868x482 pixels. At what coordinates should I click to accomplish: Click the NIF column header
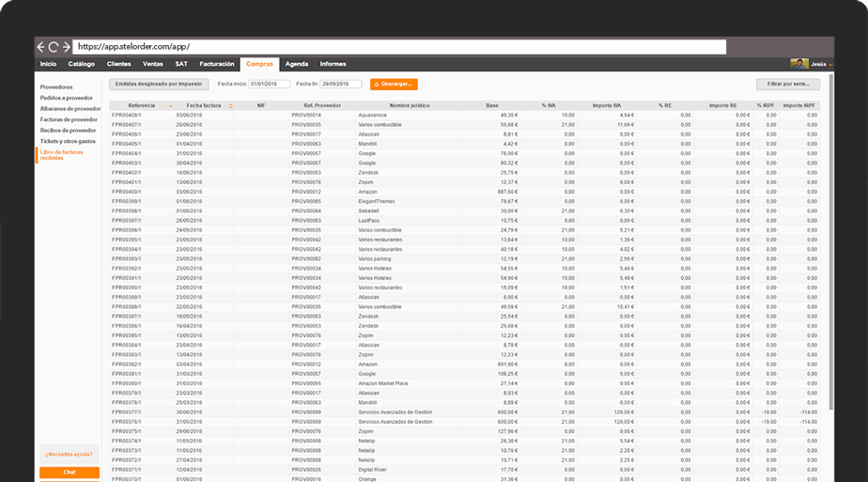[x=261, y=105]
